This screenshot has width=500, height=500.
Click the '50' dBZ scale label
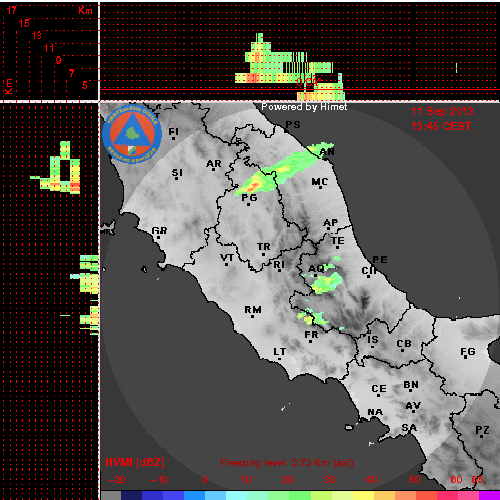[415, 480]
